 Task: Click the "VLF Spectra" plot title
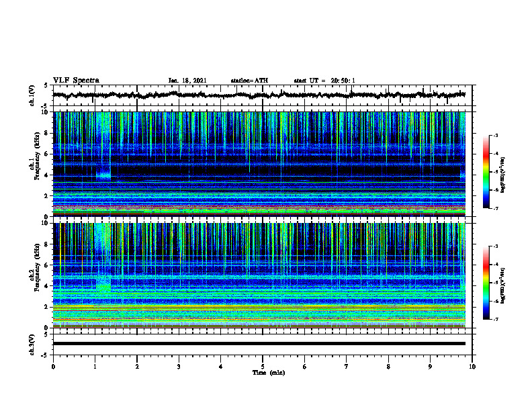point(76,81)
